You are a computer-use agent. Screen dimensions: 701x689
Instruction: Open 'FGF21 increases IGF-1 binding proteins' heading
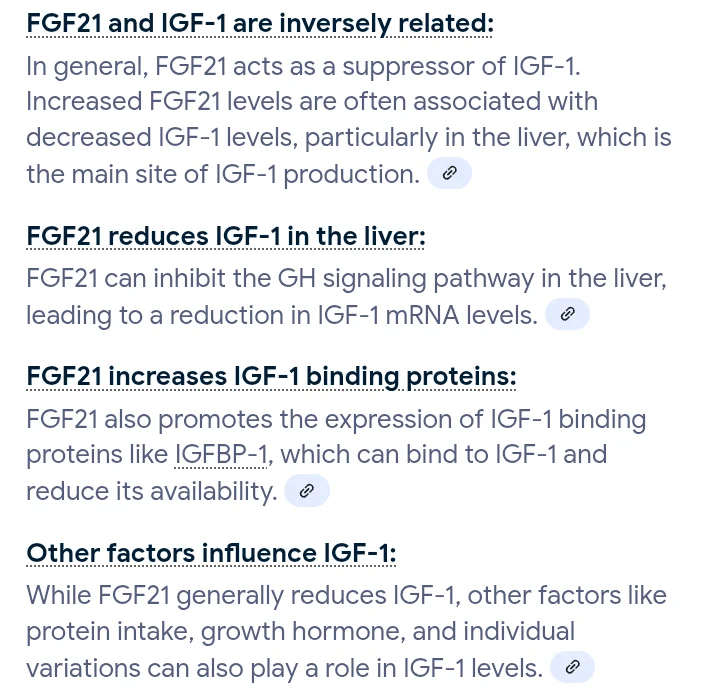point(271,376)
